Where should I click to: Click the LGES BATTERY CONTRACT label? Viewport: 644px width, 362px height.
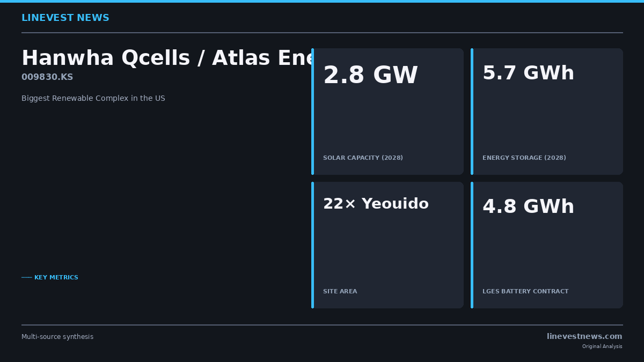(525, 292)
